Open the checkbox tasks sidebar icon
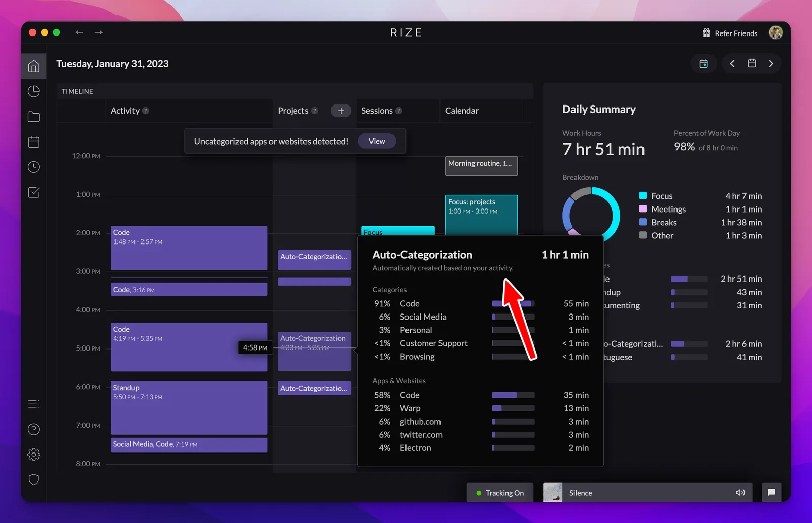 point(33,192)
